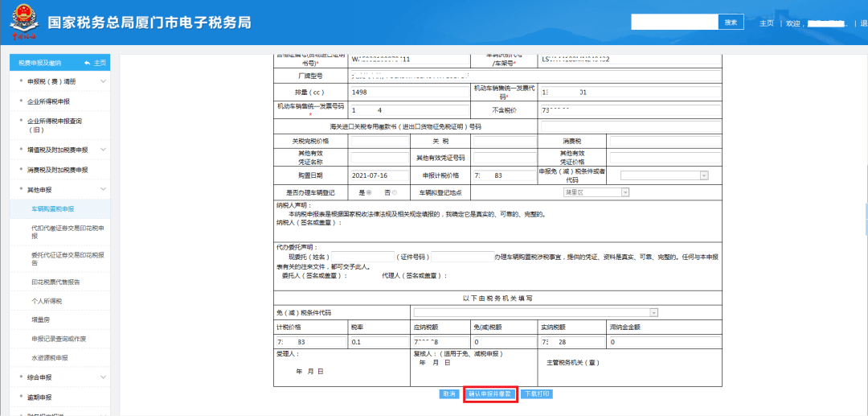Viewport: 868px width, 416px height.
Task: Click the 税率 field showing 0.1
Action: pyautogui.click(x=379, y=342)
